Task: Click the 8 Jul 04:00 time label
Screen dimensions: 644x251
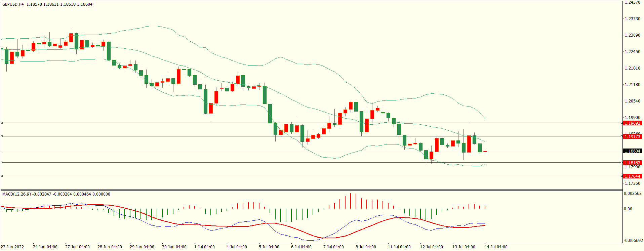Action: (366, 247)
